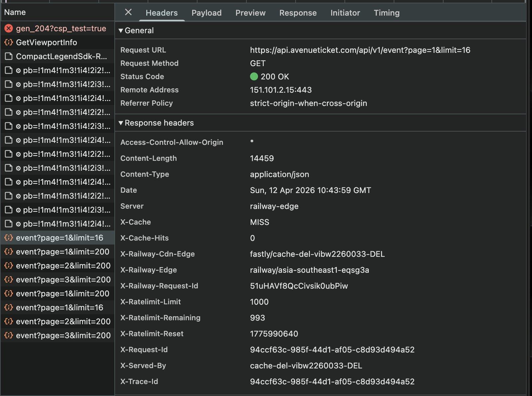The image size is (532, 396).
Task: Click the JSON icon of event?page=2&limit=200 below the selected row
Action: pyautogui.click(x=9, y=266)
